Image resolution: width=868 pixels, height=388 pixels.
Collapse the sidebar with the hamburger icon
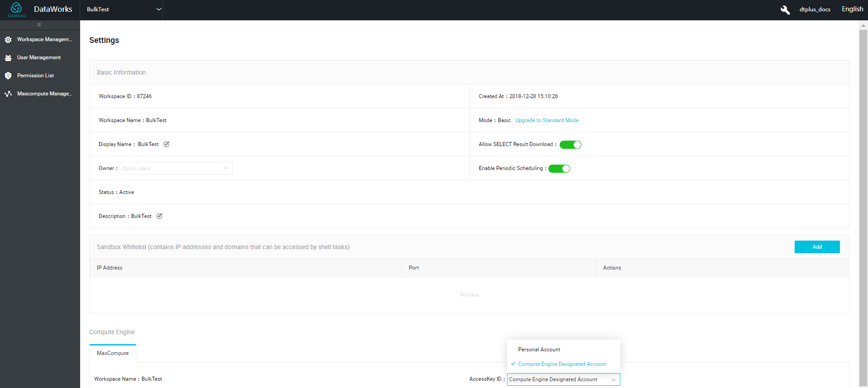(x=39, y=25)
